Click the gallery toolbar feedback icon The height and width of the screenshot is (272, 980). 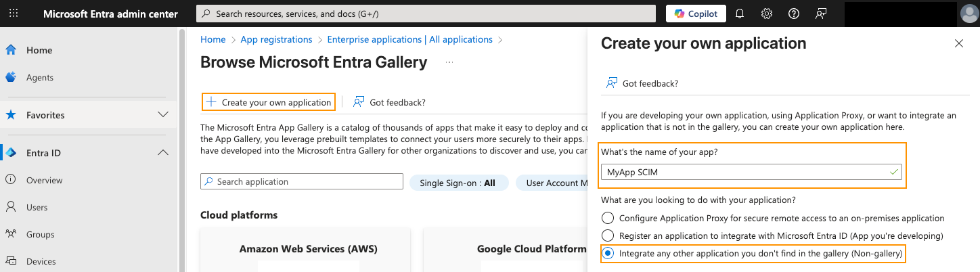pyautogui.click(x=359, y=102)
